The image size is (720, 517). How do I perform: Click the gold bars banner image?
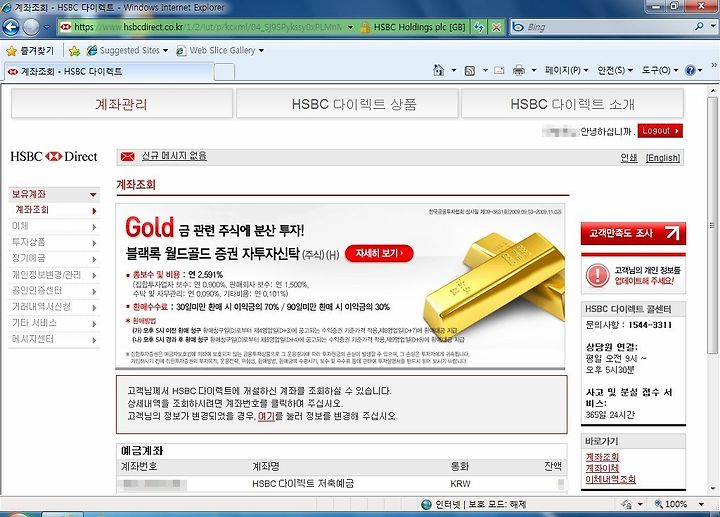click(x=494, y=287)
